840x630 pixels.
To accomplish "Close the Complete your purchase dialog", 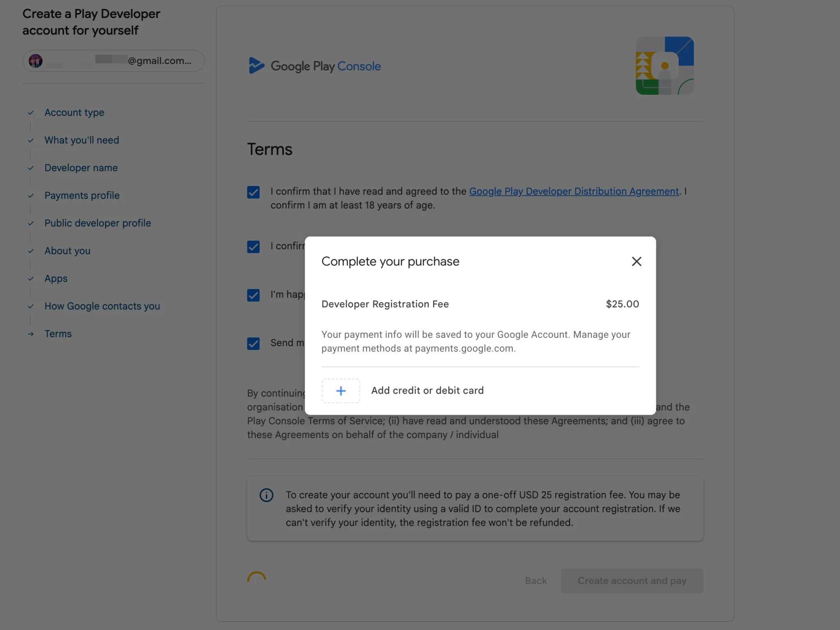I will click(x=636, y=261).
